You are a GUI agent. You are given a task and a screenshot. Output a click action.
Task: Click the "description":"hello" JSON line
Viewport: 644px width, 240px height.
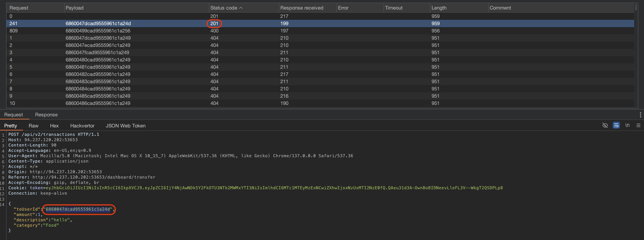pyautogui.click(x=43, y=220)
